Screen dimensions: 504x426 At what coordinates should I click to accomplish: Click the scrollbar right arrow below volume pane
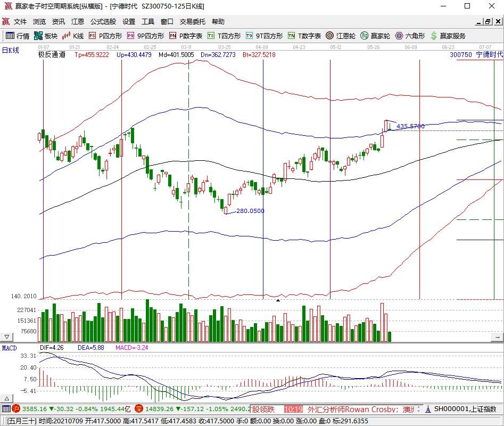click(497, 337)
